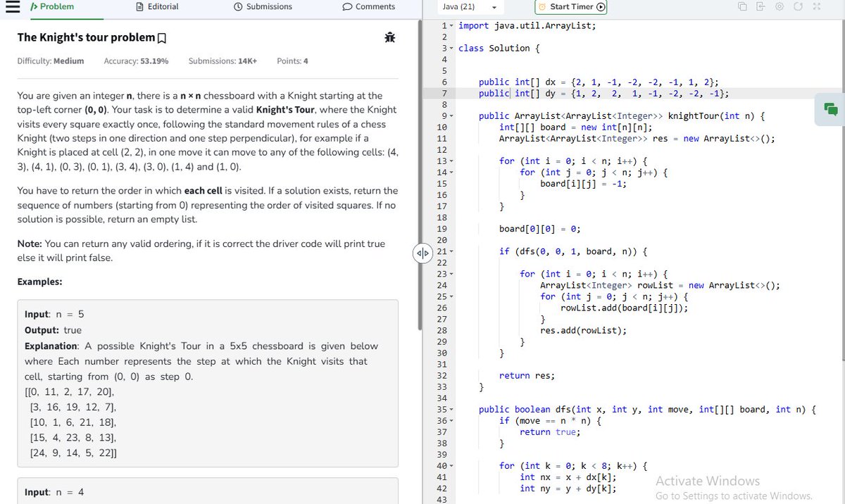Screen dimensions: 845x504
Task: Collapse for loop fold at line 25
Action: (x=451, y=296)
